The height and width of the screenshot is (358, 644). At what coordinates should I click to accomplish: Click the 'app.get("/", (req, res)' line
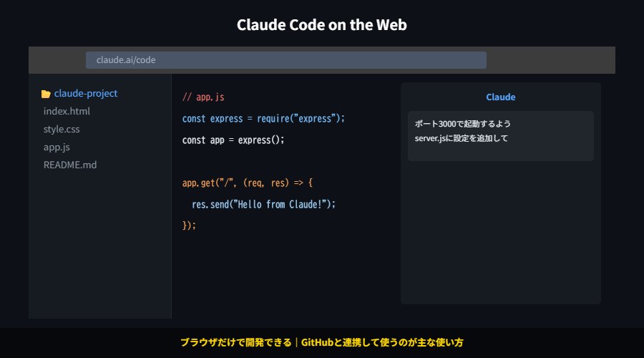pos(248,183)
